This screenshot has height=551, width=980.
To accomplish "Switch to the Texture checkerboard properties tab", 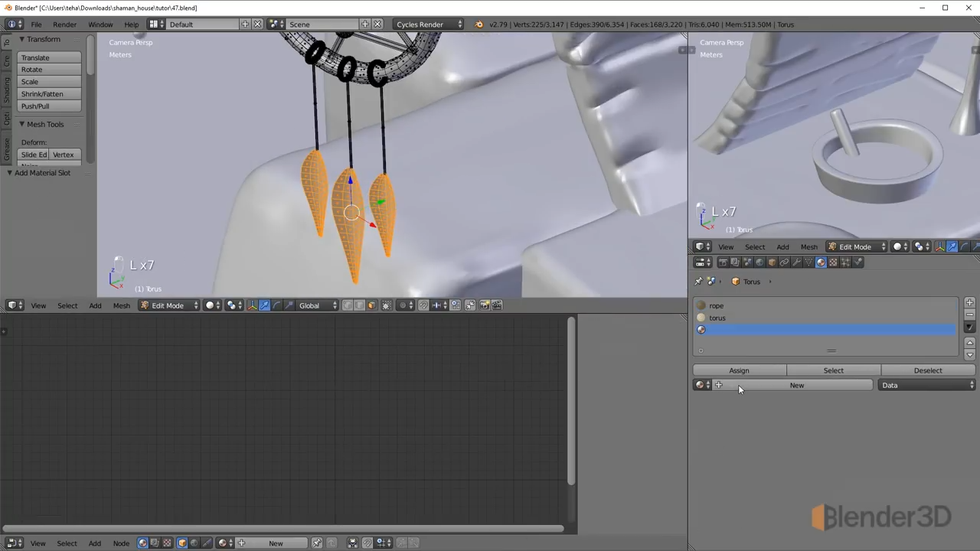I will click(833, 262).
